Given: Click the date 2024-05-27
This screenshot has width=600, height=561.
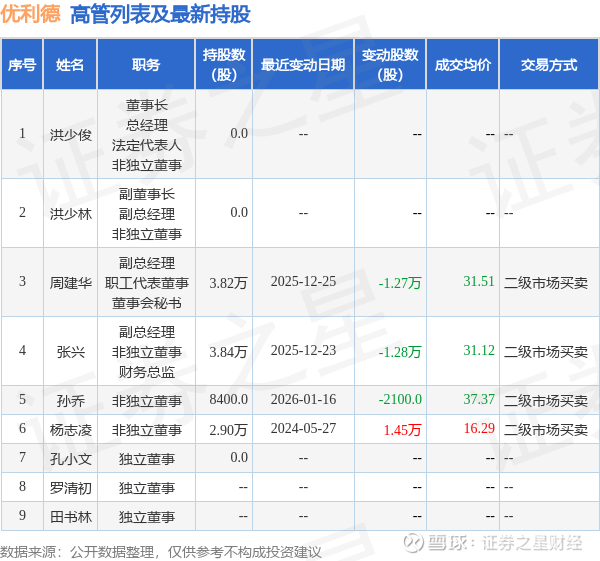Looking at the screenshot, I should [x=303, y=428].
